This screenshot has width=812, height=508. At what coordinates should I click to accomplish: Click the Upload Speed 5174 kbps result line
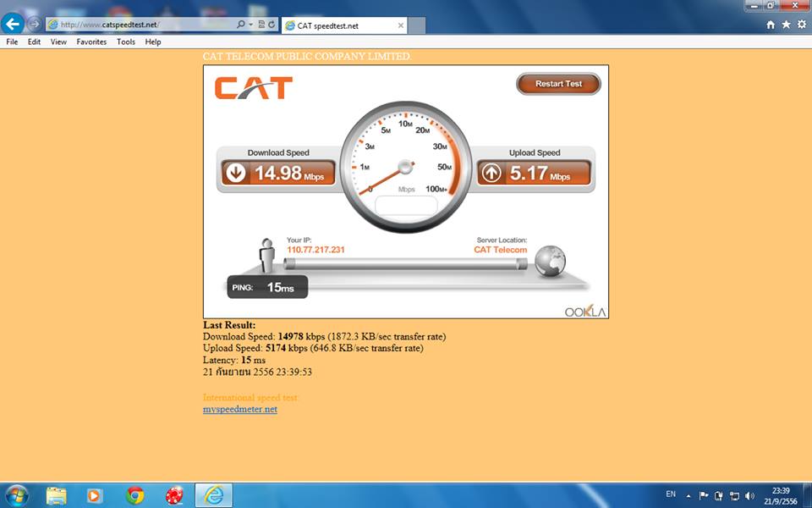[313, 348]
